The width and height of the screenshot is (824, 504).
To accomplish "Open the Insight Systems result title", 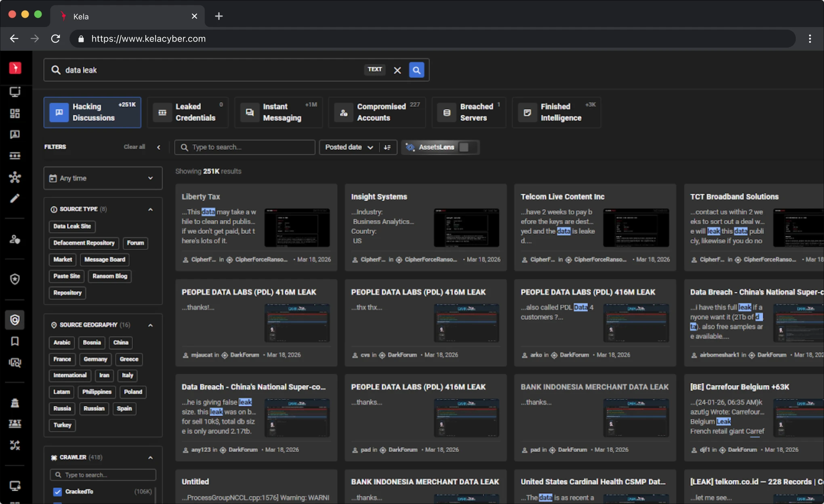I will tap(379, 197).
